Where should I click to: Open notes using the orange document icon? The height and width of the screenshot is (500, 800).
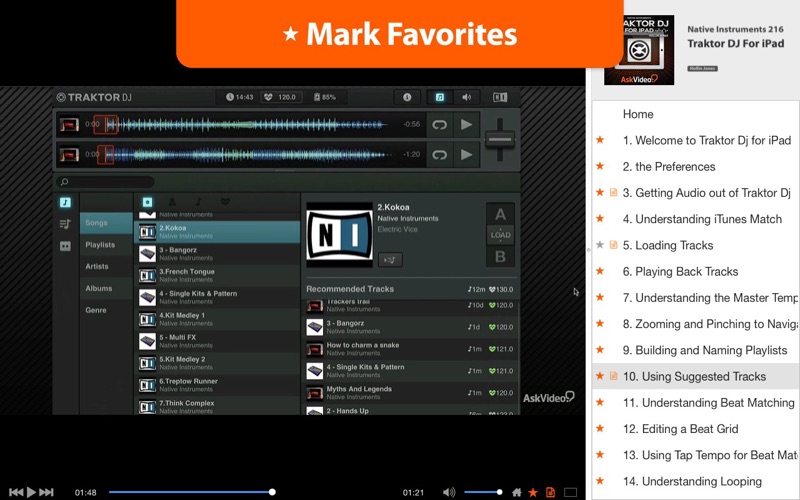tap(551, 492)
